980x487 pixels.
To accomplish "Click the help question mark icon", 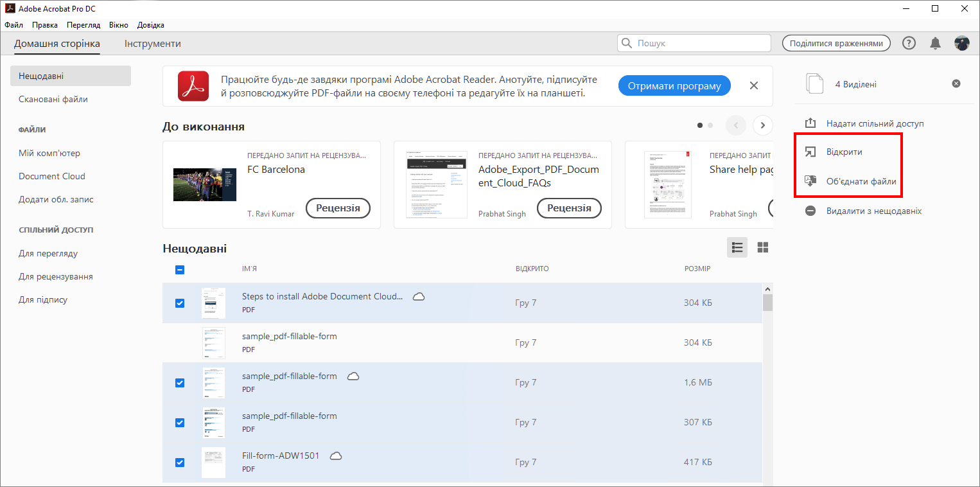I will click(x=909, y=43).
